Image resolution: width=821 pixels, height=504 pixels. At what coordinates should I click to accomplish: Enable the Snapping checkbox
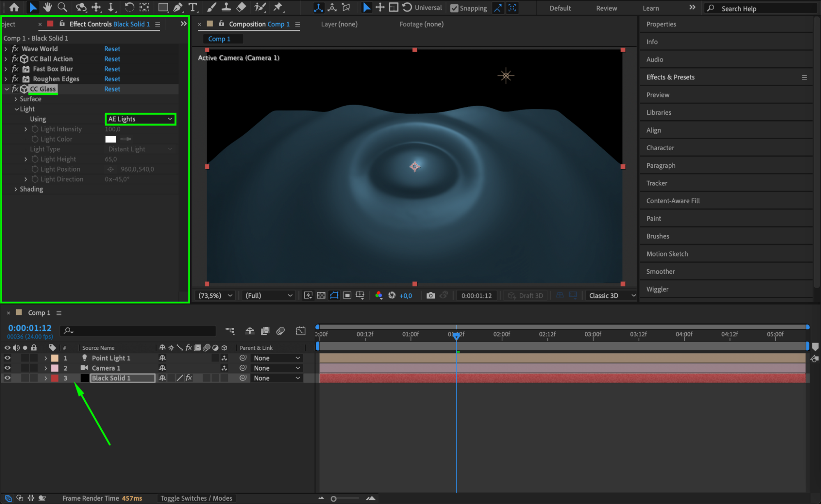pos(454,8)
